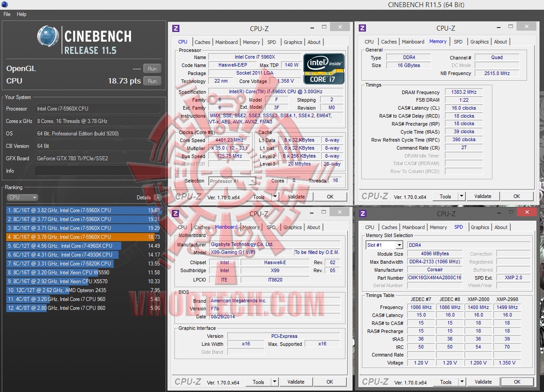The image size is (544, 392).
Task: Open Graphics tab in CPU window
Action: (293, 42)
